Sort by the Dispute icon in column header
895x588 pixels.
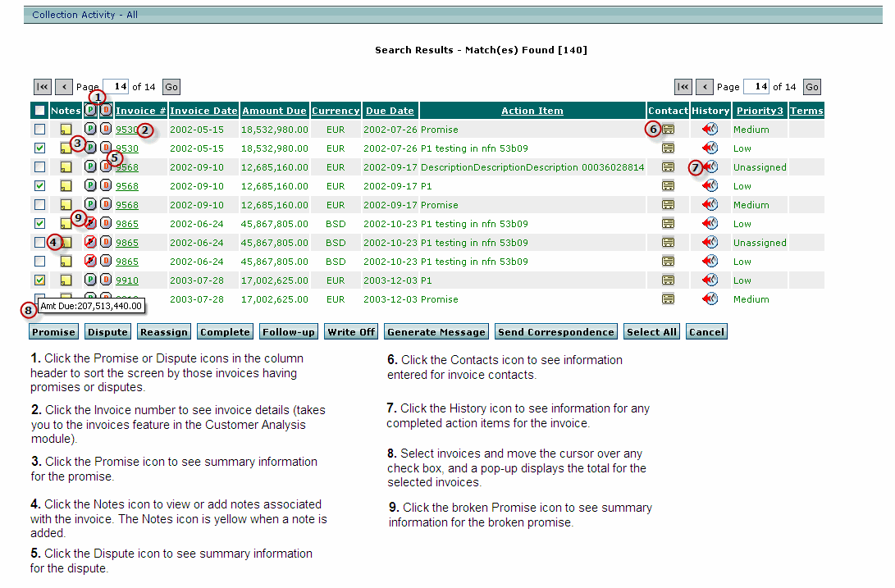[x=106, y=110]
